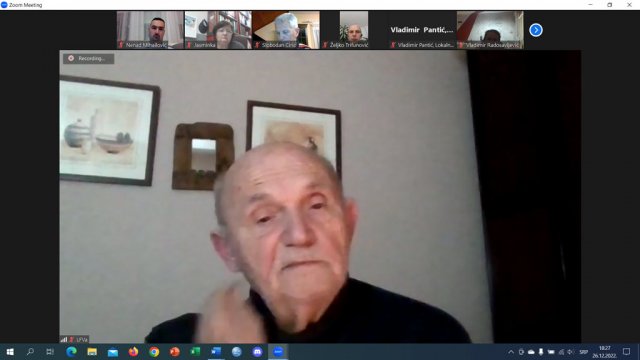Screen dimensions: 640x360
Task: Click the red recording dot icon
Action: (x=71, y=58)
